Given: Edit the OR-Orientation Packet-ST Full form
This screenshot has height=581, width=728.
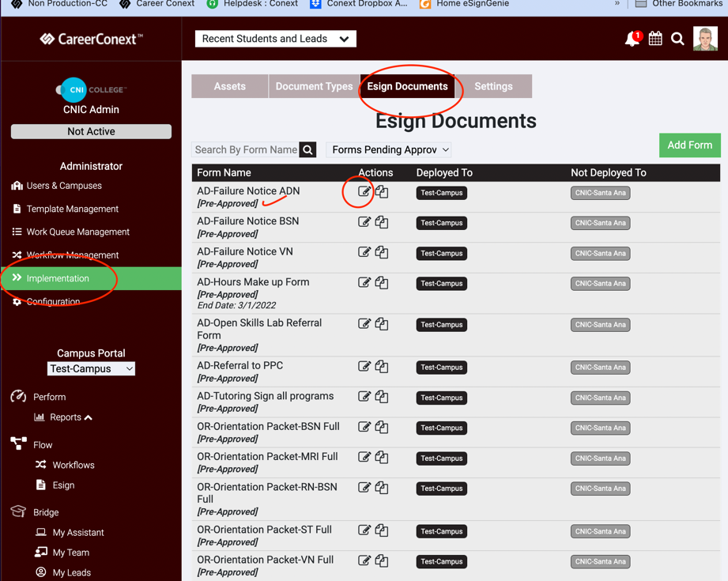Looking at the screenshot, I should 364,530.
